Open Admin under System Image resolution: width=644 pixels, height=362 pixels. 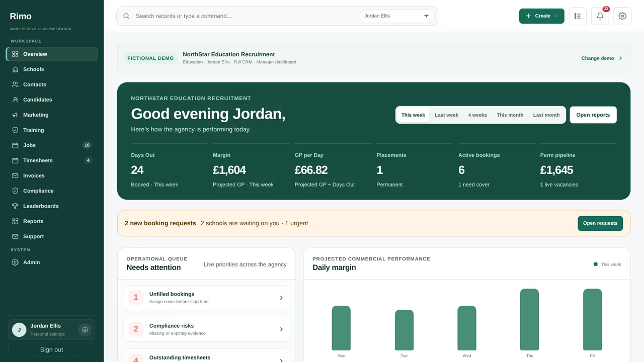[52, 262]
